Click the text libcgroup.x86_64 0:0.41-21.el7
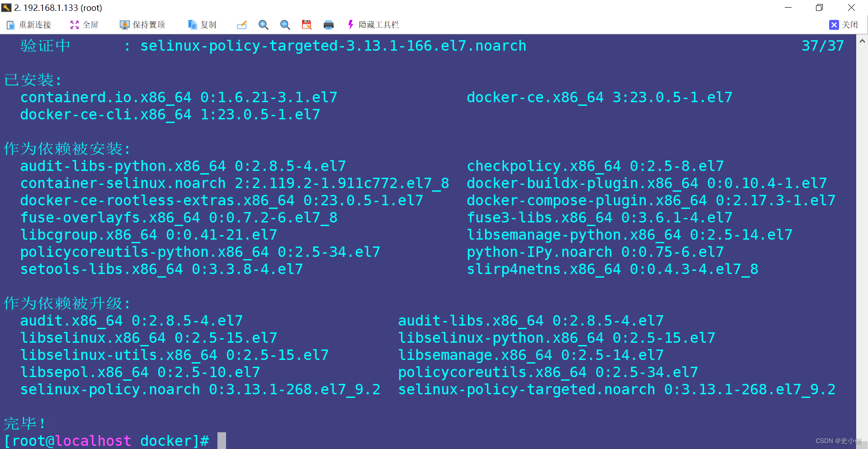Image resolution: width=868 pixels, height=449 pixels. click(x=149, y=235)
